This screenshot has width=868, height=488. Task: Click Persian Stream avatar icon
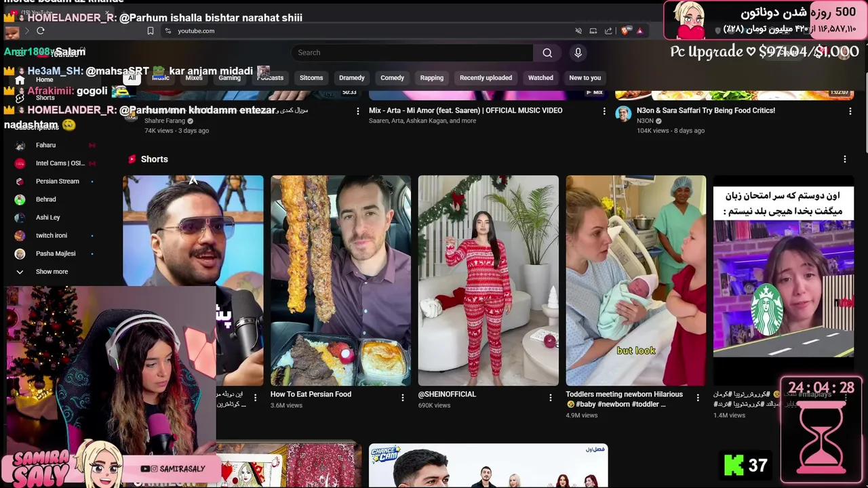tap(20, 182)
